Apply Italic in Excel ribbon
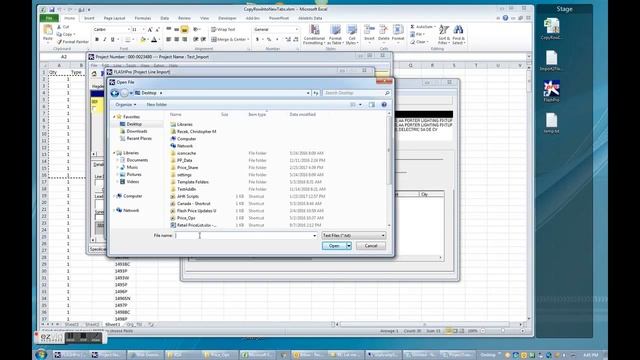This screenshot has height=360, width=640. [x=104, y=40]
